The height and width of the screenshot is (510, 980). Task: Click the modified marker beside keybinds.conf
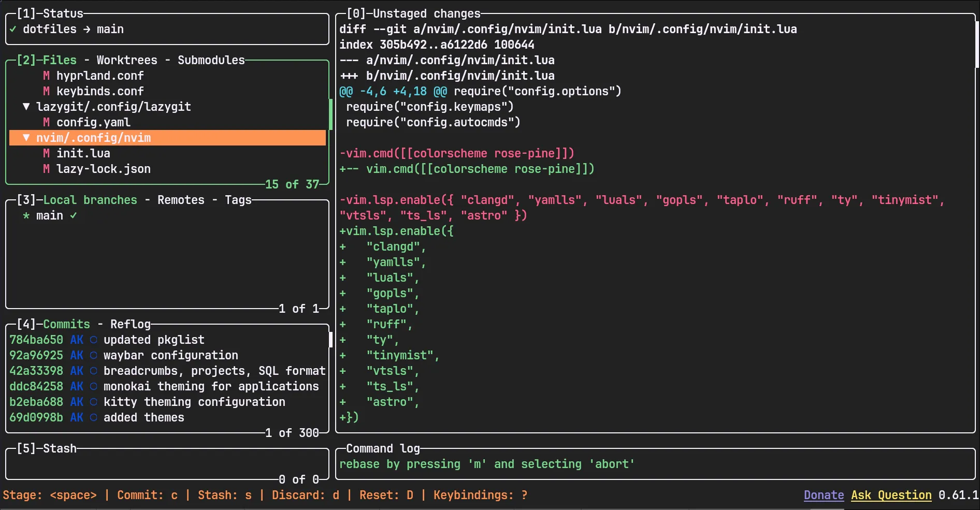click(x=46, y=91)
